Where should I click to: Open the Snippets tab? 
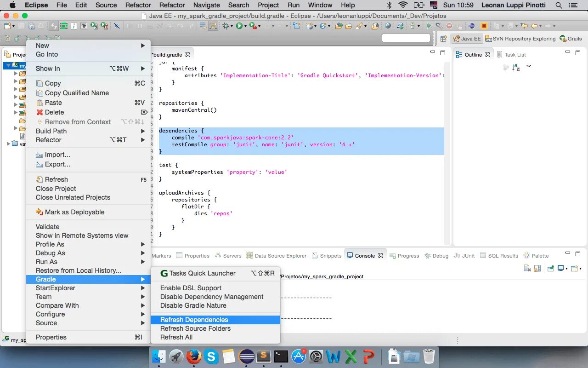click(x=327, y=256)
